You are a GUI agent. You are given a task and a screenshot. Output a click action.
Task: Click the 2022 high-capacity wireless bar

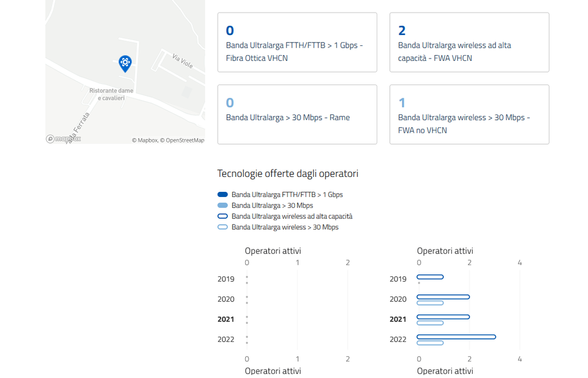coord(456,337)
